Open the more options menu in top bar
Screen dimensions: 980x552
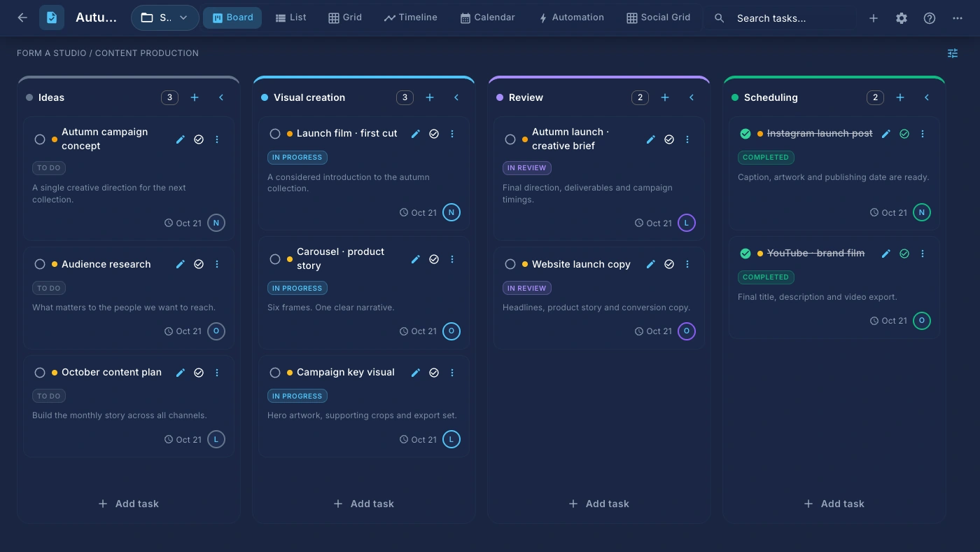coord(958,18)
